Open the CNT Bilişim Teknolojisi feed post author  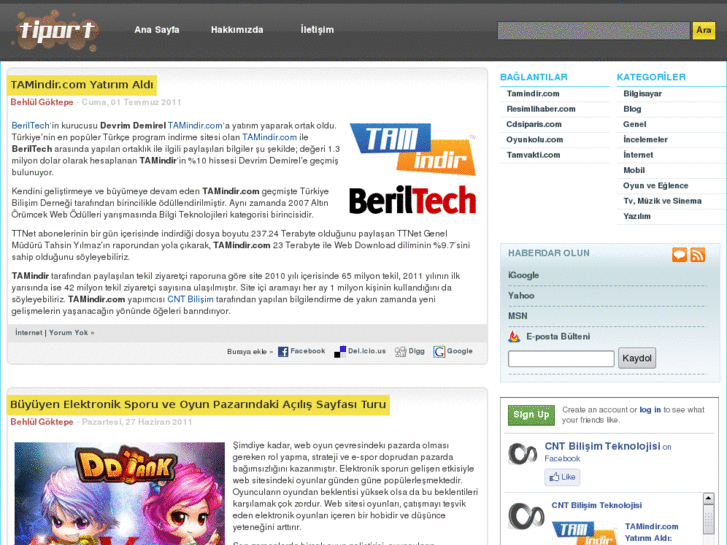pyautogui.click(x=597, y=506)
